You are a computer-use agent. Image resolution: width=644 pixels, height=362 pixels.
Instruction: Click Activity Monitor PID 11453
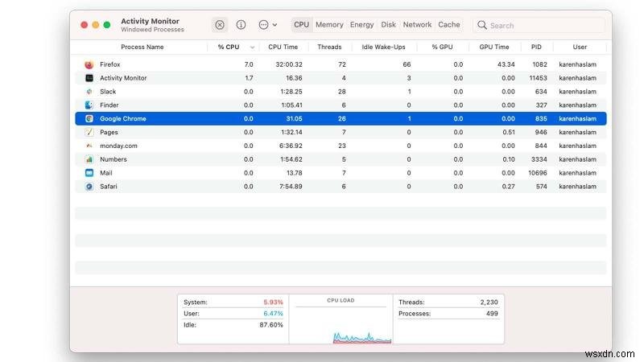click(538, 78)
